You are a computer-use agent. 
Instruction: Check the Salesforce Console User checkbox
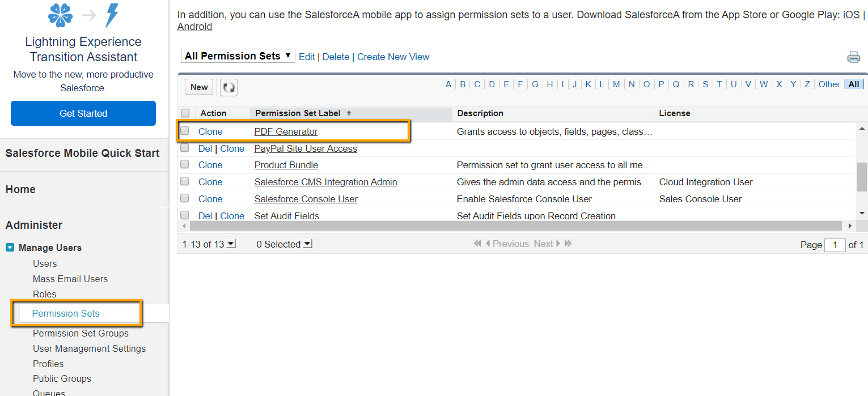point(184,199)
